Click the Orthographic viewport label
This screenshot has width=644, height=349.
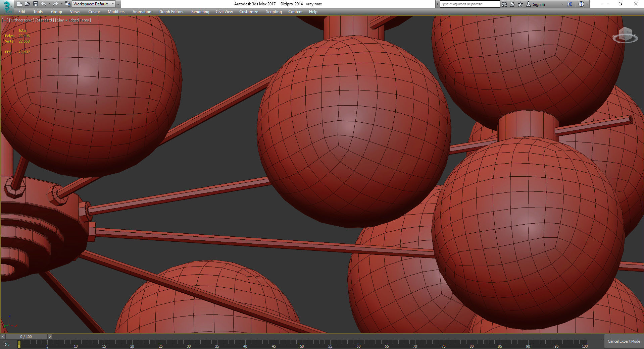point(21,20)
